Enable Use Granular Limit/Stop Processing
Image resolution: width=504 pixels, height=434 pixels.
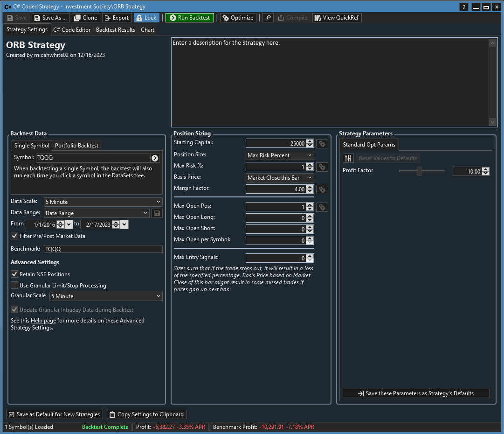[14, 286]
